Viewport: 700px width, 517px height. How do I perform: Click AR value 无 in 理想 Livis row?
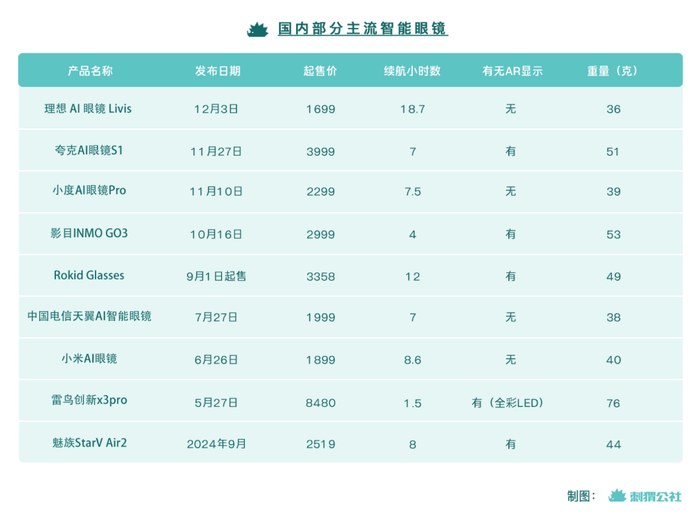[x=511, y=108]
